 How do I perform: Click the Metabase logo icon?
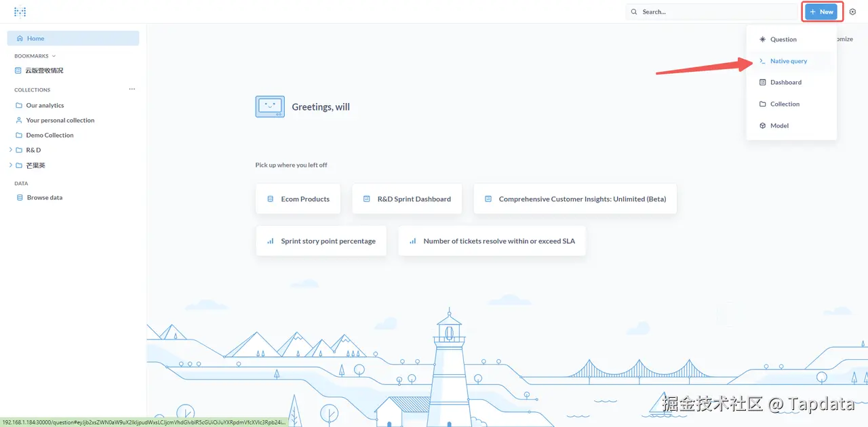[20, 12]
